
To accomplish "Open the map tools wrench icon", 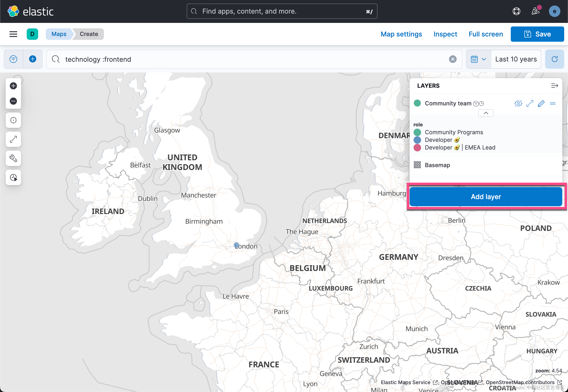I will pyautogui.click(x=13, y=158).
